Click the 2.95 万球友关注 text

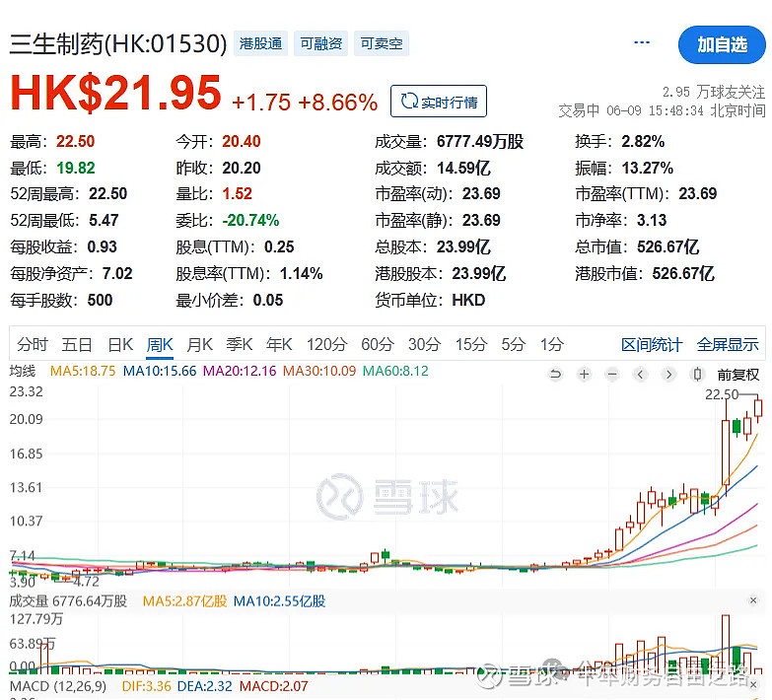pos(714,92)
